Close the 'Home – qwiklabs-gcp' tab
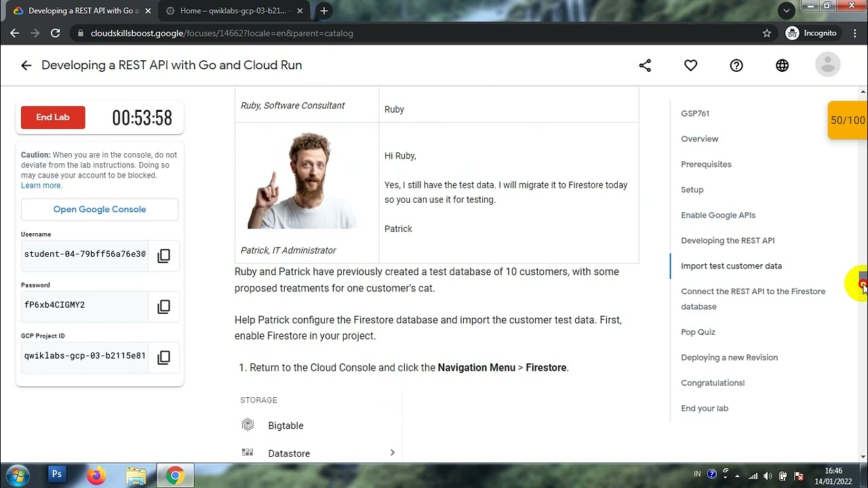This screenshot has height=488, width=868. [x=300, y=11]
